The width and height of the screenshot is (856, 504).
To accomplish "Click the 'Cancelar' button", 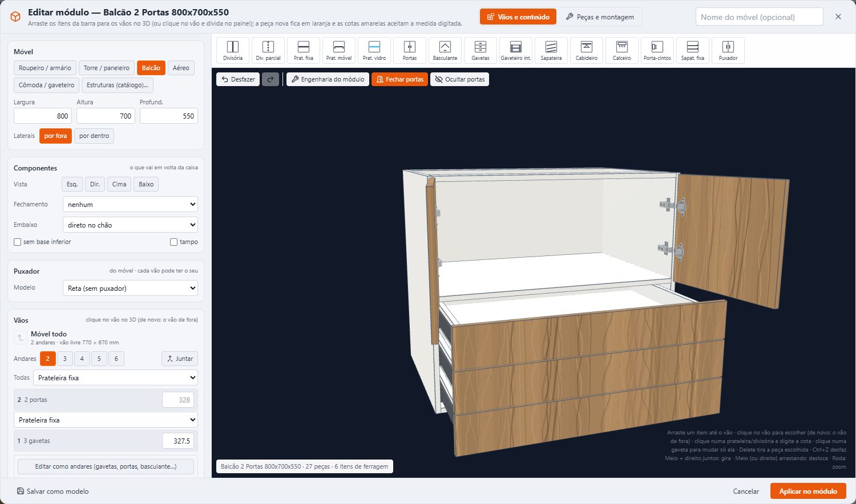I will 746,491.
